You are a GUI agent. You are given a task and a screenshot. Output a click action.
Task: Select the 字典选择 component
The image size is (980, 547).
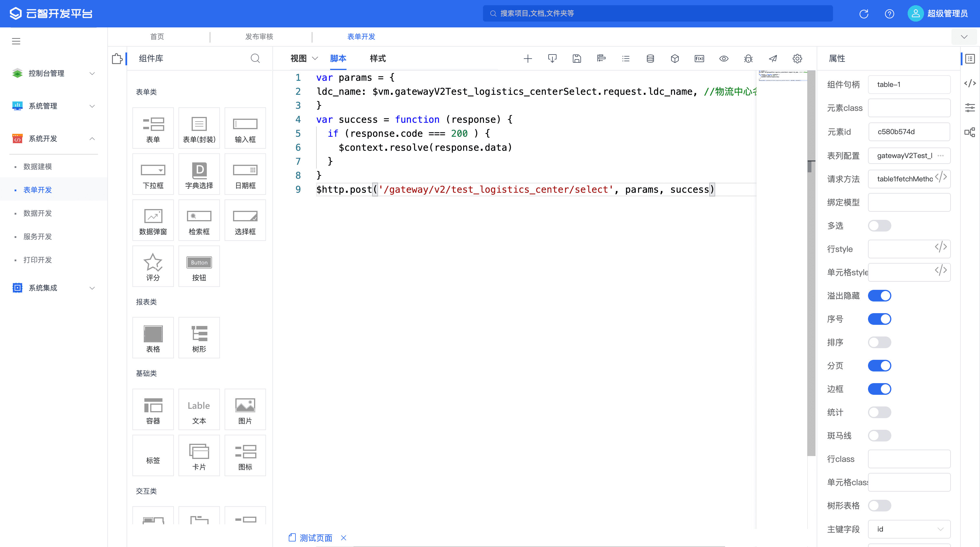coord(199,174)
